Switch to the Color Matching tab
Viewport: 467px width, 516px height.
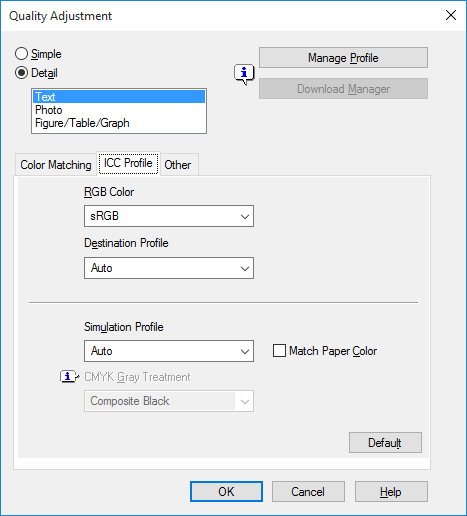(x=56, y=165)
